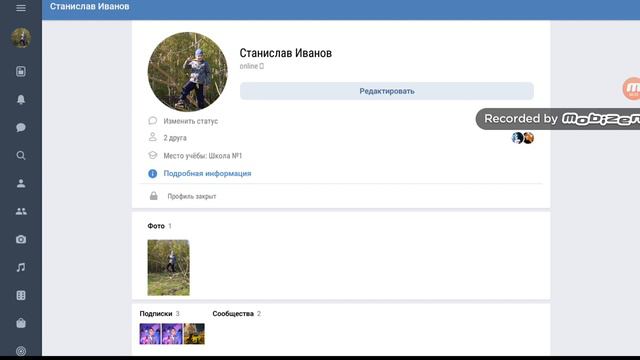Open notifications bell in the sidebar

click(x=21, y=99)
